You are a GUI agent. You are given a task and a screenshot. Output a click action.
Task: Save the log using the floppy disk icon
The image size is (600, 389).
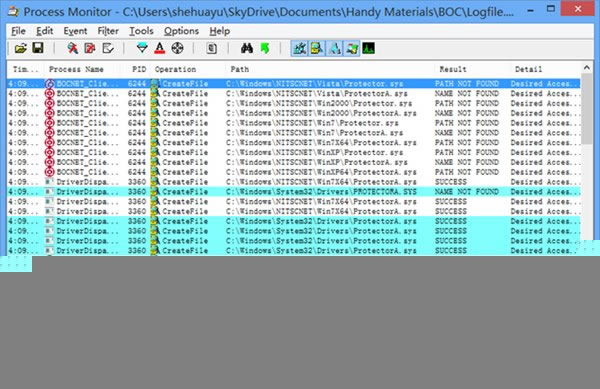[38, 48]
